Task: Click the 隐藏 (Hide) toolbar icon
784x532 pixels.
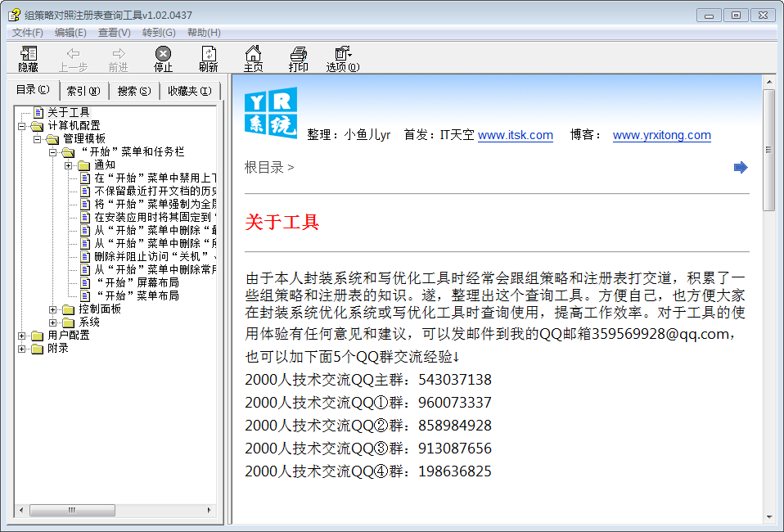Action: pyautogui.click(x=29, y=59)
